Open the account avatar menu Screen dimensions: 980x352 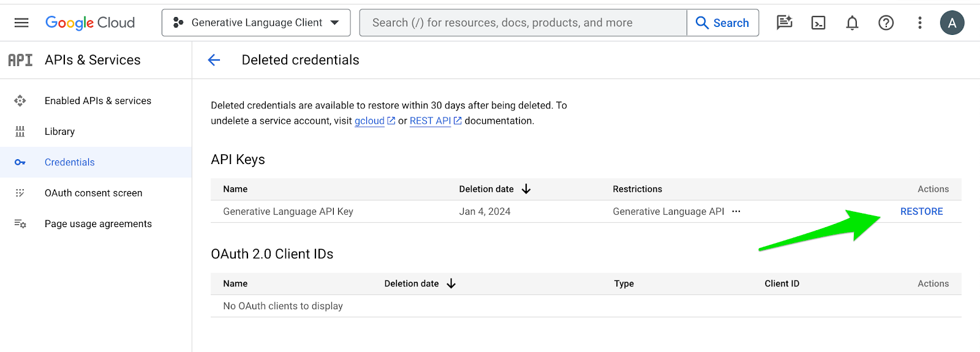click(x=952, y=23)
